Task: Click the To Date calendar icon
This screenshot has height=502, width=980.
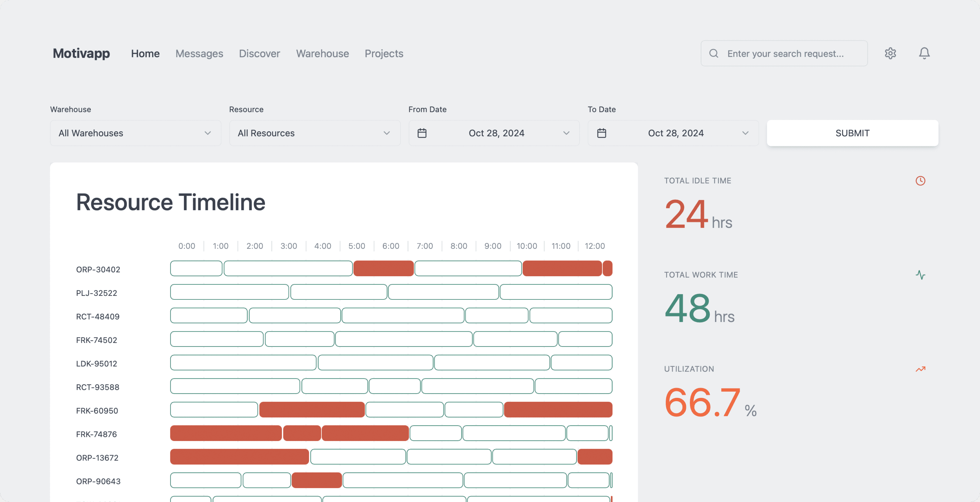Action: click(602, 133)
